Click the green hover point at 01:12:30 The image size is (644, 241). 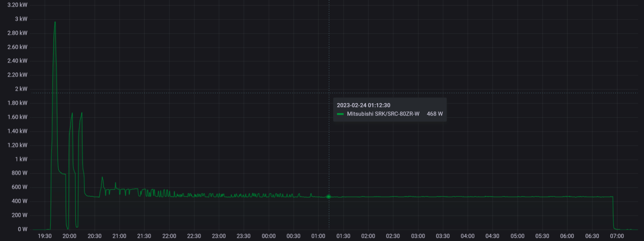[x=329, y=197]
